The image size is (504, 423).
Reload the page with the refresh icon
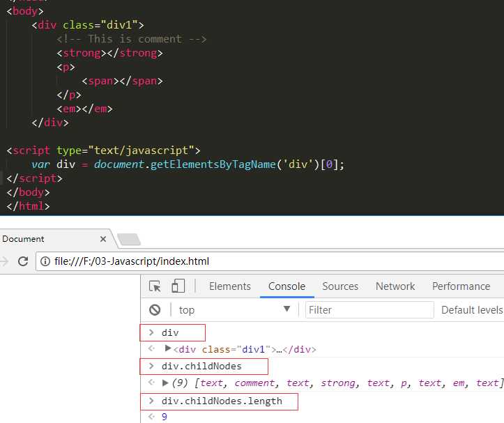pyautogui.click(x=23, y=261)
